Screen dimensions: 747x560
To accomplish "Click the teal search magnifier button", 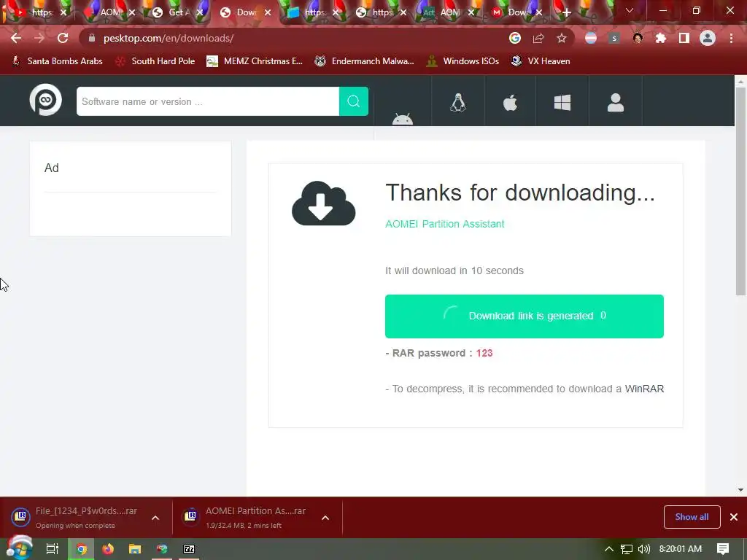I will coord(354,101).
